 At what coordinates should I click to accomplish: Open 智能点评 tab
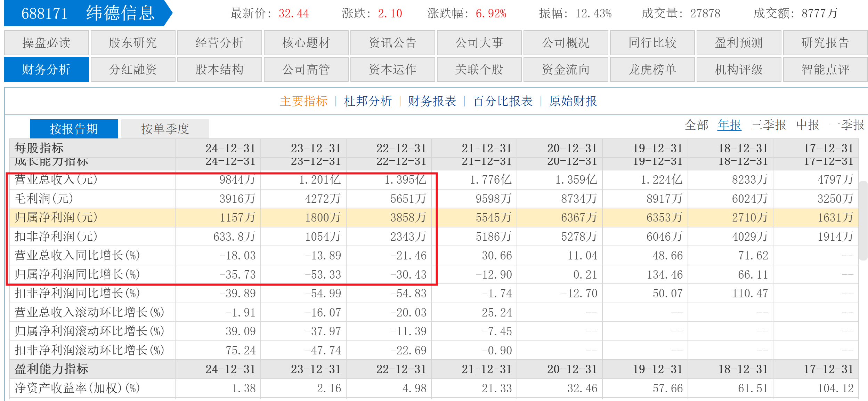tap(825, 69)
